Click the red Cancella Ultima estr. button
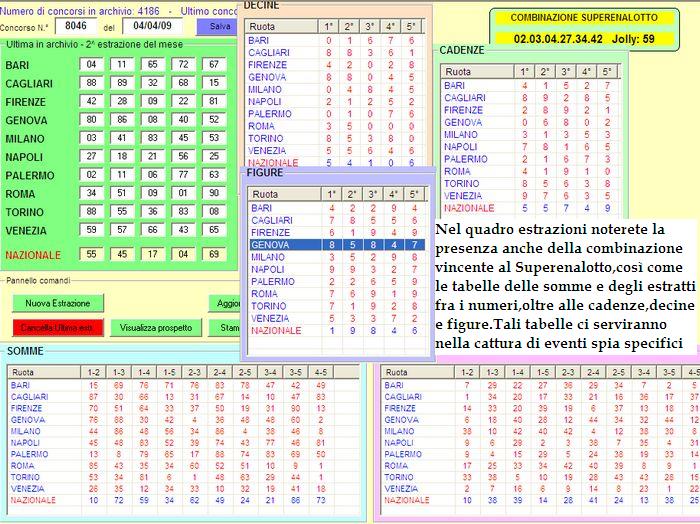The image size is (700, 524). pos(58,328)
